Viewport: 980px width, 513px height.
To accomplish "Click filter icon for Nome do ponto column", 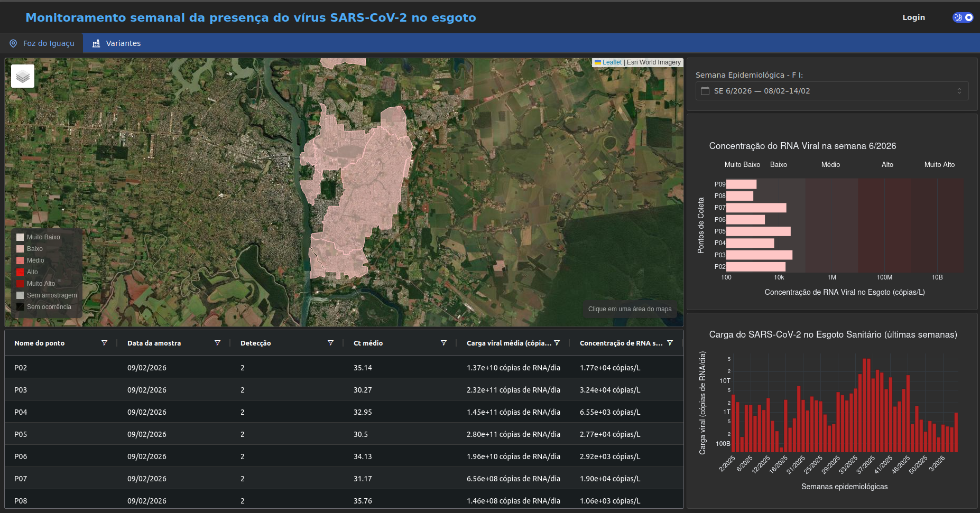I will [104, 343].
